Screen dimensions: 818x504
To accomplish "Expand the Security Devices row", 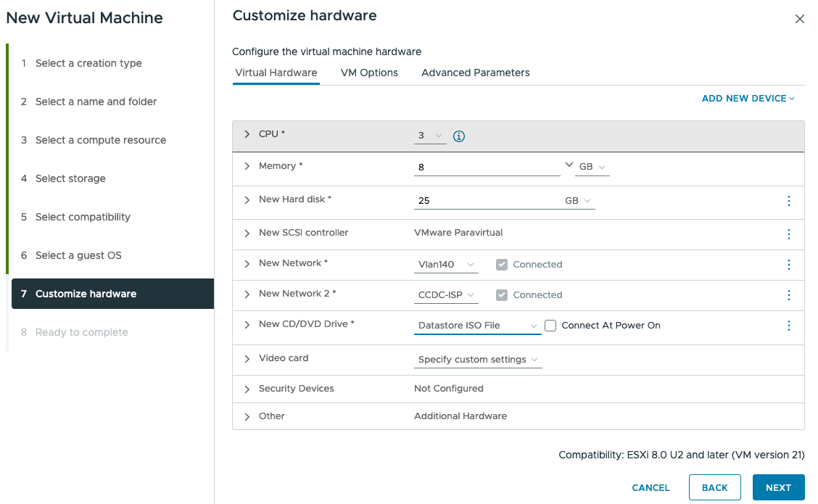I will click(x=247, y=389).
